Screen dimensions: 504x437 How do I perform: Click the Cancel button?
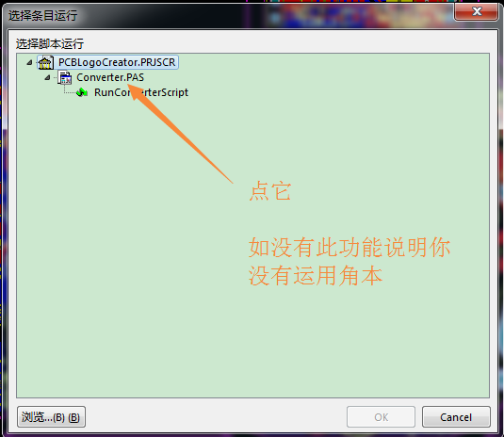point(456,417)
